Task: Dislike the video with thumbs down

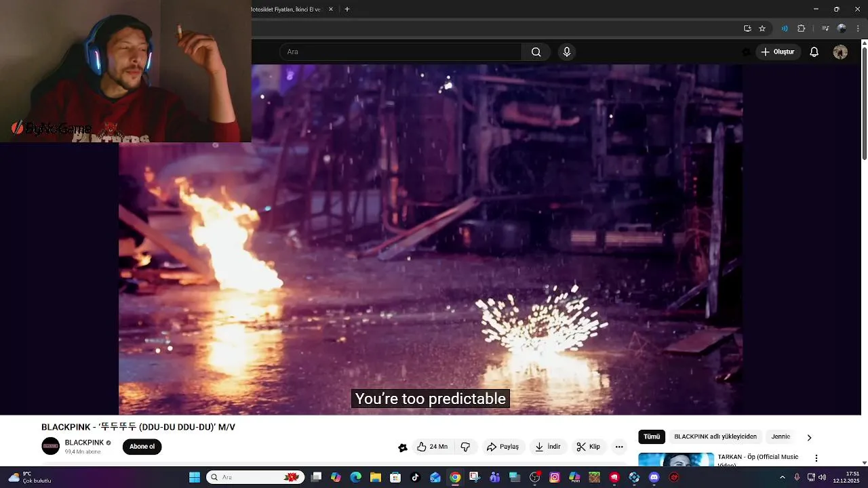Action: 465,447
